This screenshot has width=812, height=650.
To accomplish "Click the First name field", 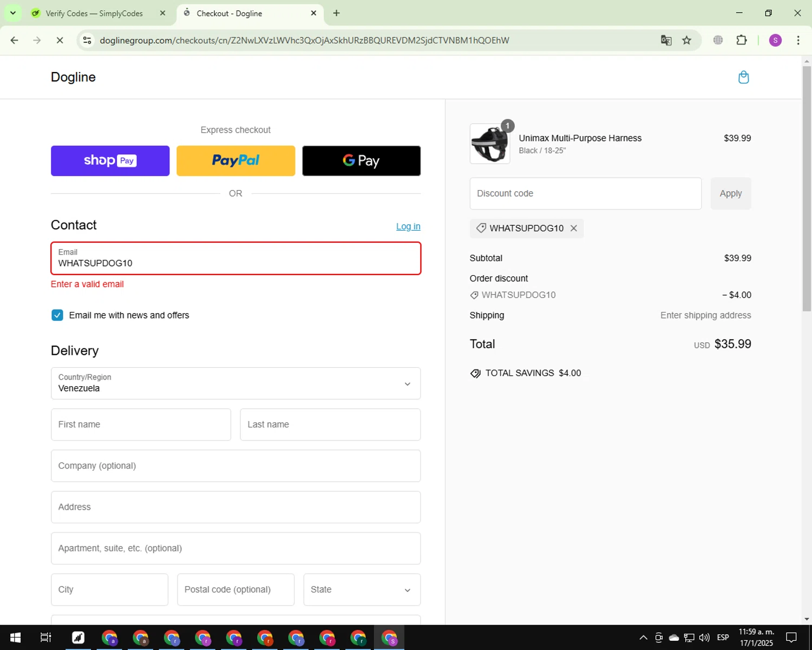I will pos(141,425).
